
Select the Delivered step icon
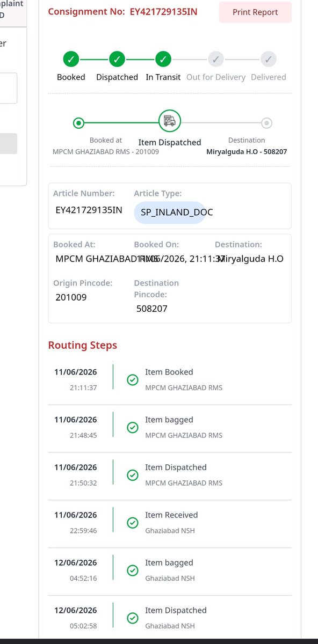coord(269,59)
